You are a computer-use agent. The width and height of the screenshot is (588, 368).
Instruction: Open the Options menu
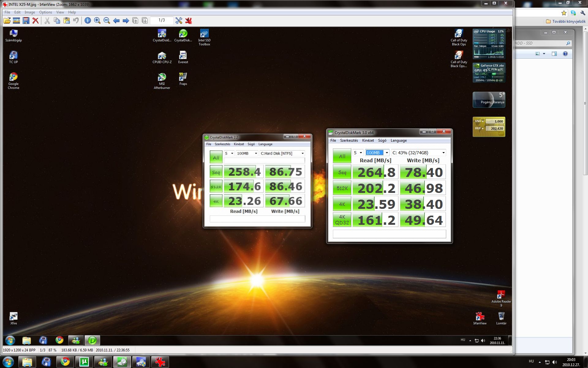[x=45, y=12]
